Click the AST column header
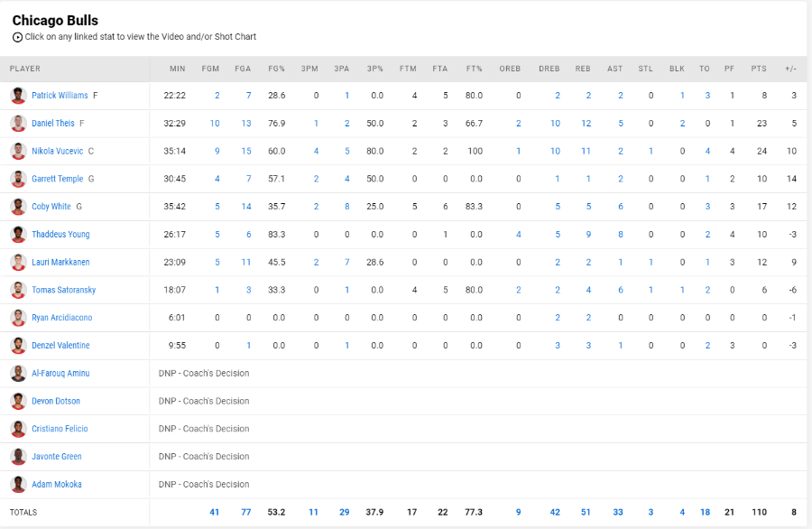 [615, 69]
